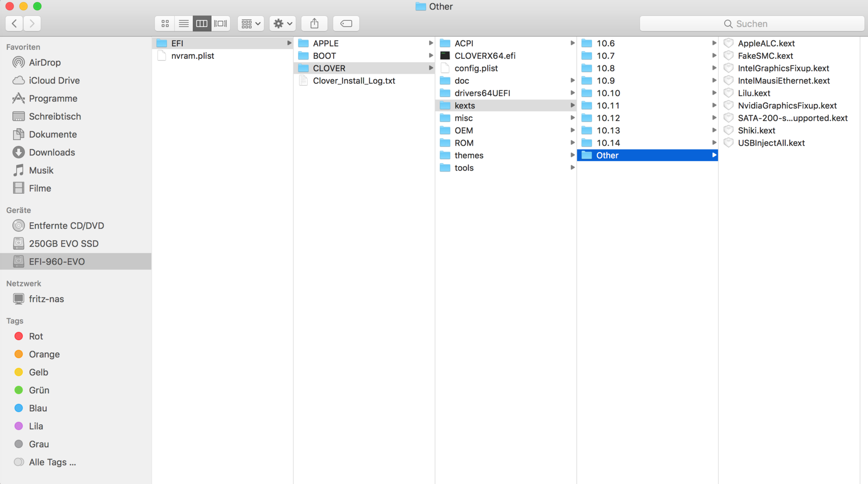Select IntelGraphicsFixup.kext
The height and width of the screenshot is (484, 868).
point(789,68)
